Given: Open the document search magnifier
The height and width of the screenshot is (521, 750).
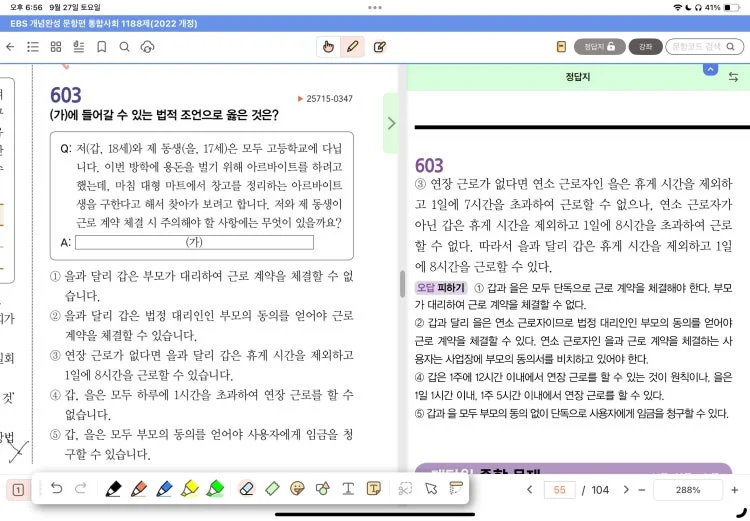Looking at the screenshot, I should coord(124,46).
